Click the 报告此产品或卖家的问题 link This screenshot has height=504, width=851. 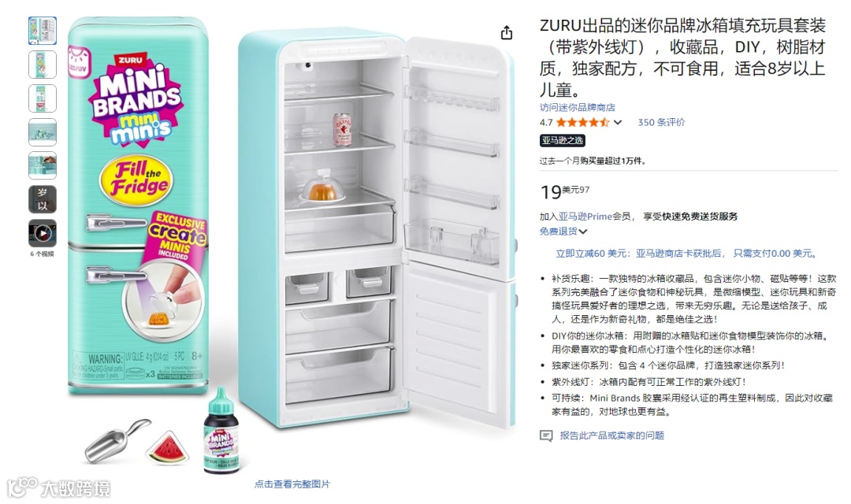click(x=611, y=435)
